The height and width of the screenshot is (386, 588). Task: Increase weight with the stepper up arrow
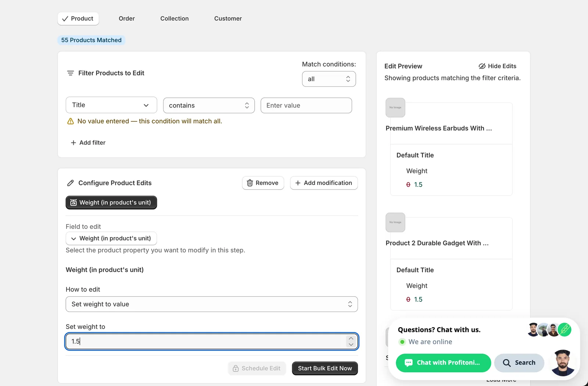tap(351, 339)
